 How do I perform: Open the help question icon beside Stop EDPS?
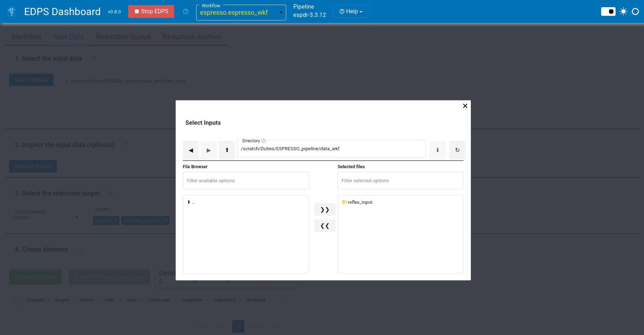[186, 12]
